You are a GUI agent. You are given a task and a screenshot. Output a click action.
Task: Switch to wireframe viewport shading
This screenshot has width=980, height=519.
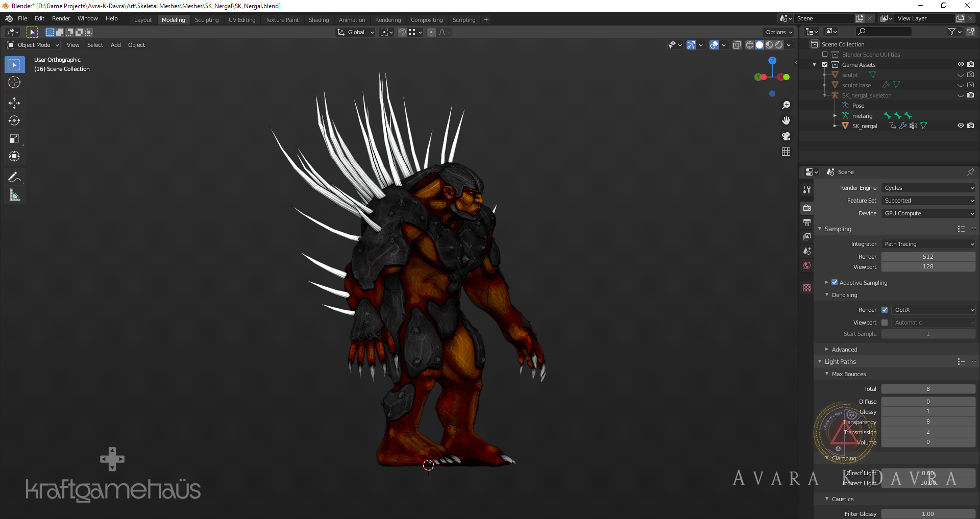click(750, 45)
